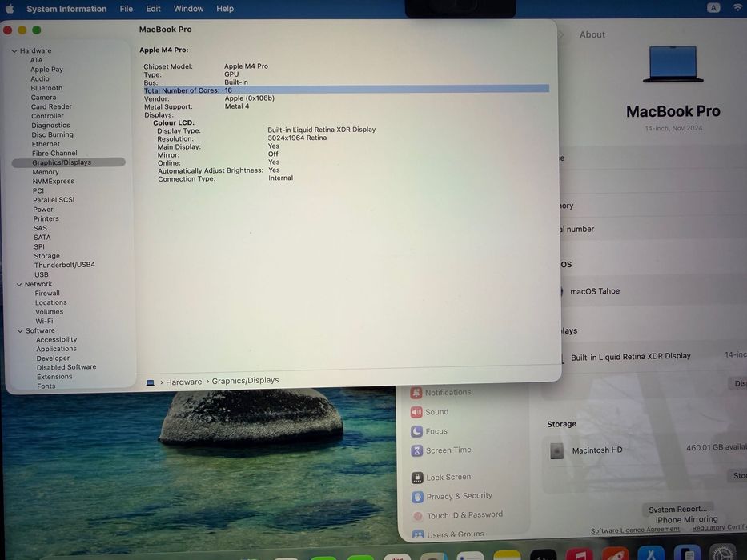Click the System Report button

click(x=677, y=509)
